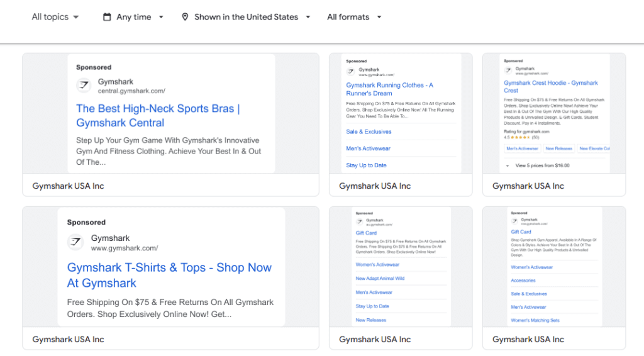Open Gymshark T-Shirts & Tops headline
Screen dimensions: 644x356
pos(169,275)
